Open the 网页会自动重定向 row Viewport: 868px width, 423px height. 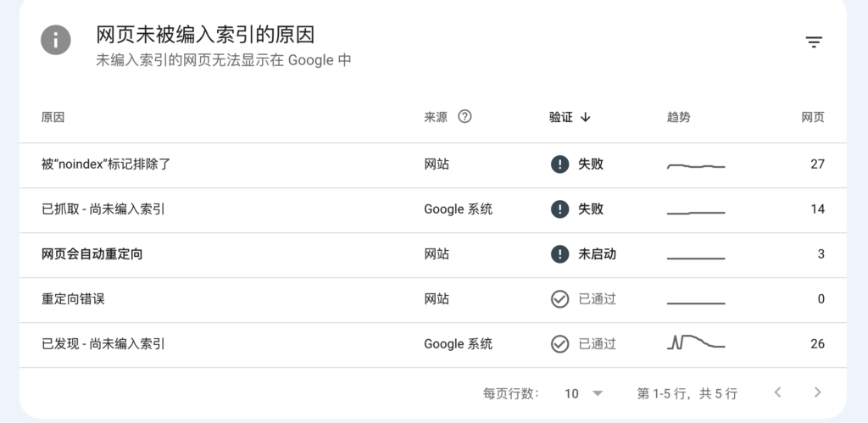[433, 254]
